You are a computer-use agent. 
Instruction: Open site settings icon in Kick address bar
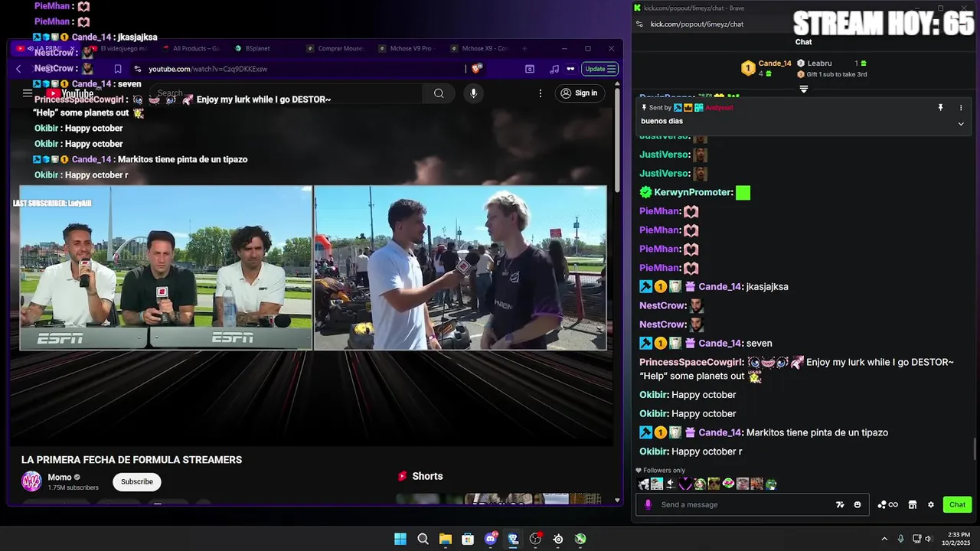[639, 24]
